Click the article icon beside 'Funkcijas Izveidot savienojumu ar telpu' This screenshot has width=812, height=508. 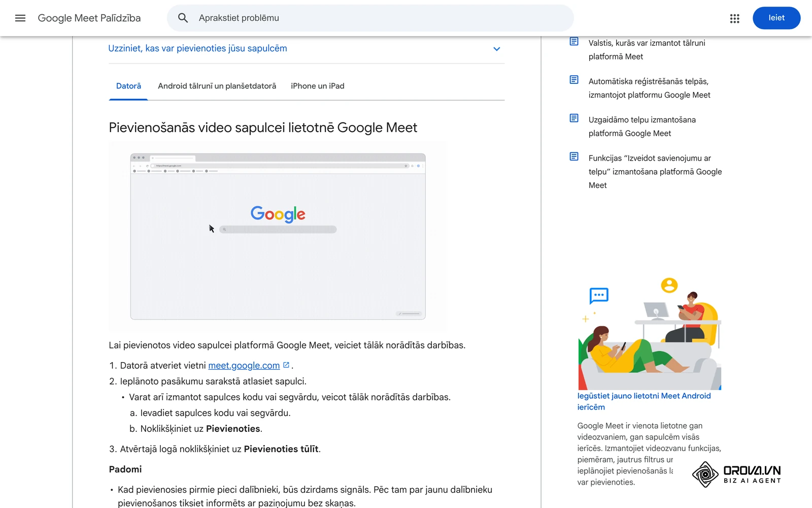[x=574, y=156]
